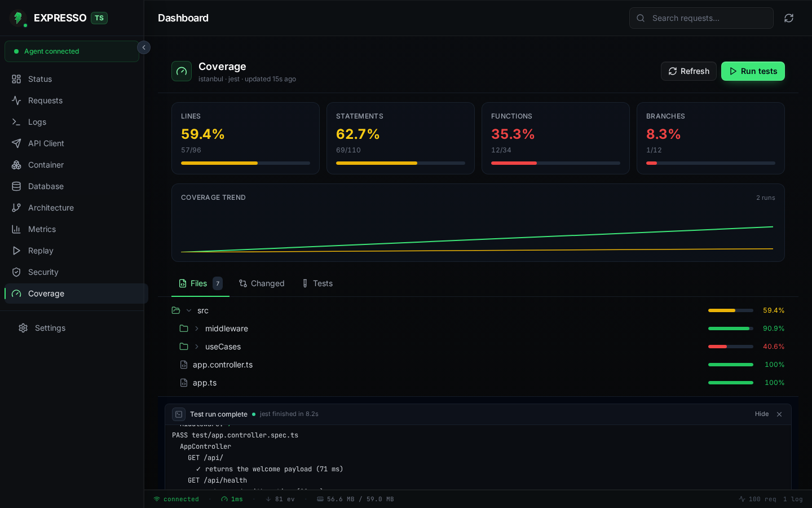Focus the Search requests field
This screenshot has height=508, width=812.
coord(701,18)
